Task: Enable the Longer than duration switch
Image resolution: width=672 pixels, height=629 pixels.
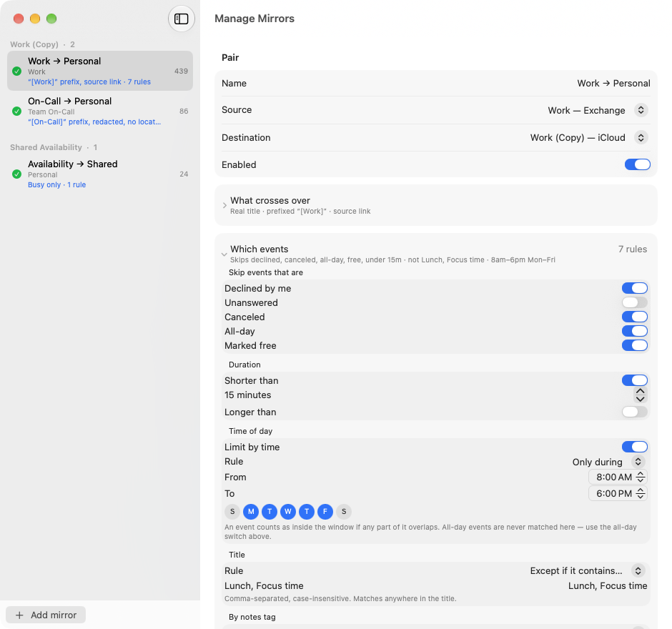Action: click(x=635, y=412)
